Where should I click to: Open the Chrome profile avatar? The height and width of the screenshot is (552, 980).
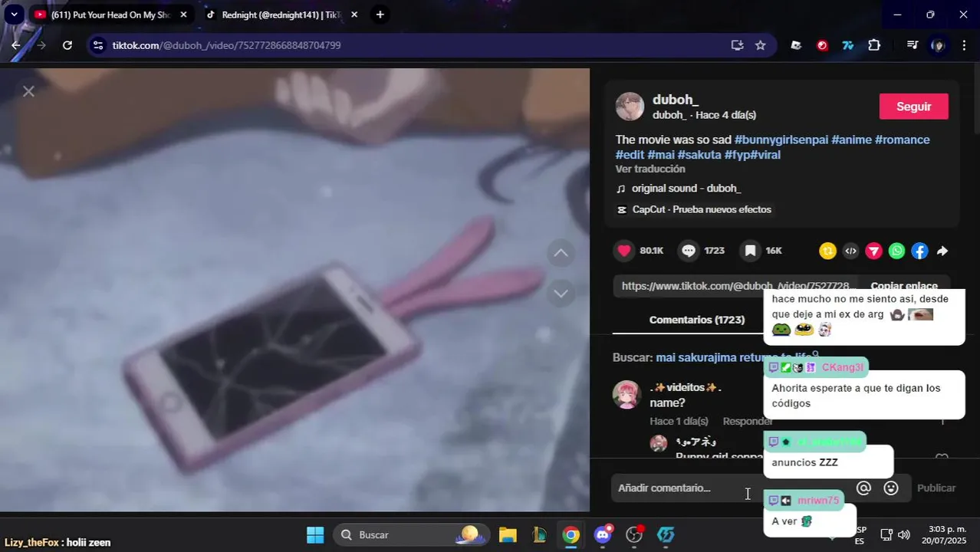938,45
